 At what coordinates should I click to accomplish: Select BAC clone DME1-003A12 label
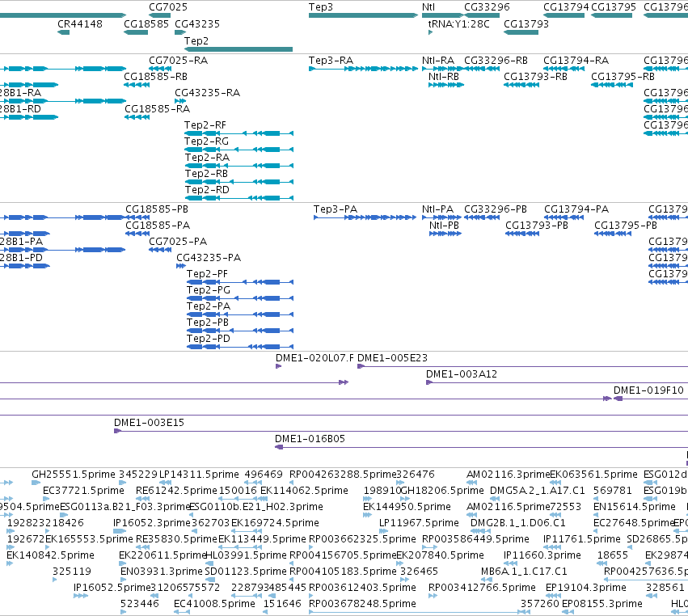click(462, 373)
